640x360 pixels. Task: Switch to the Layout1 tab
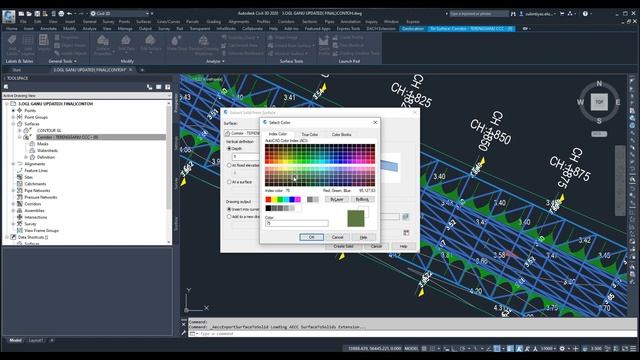pos(36,340)
